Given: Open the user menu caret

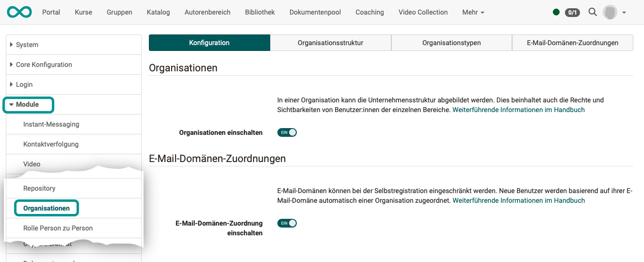Looking at the screenshot, I should [624, 13].
